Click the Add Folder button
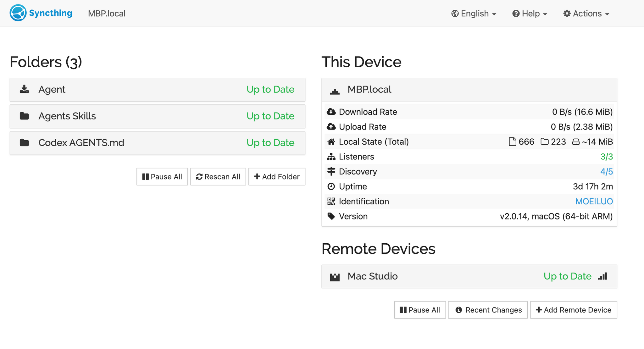The width and height of the screenshot is (644, 349). [277, 177]
